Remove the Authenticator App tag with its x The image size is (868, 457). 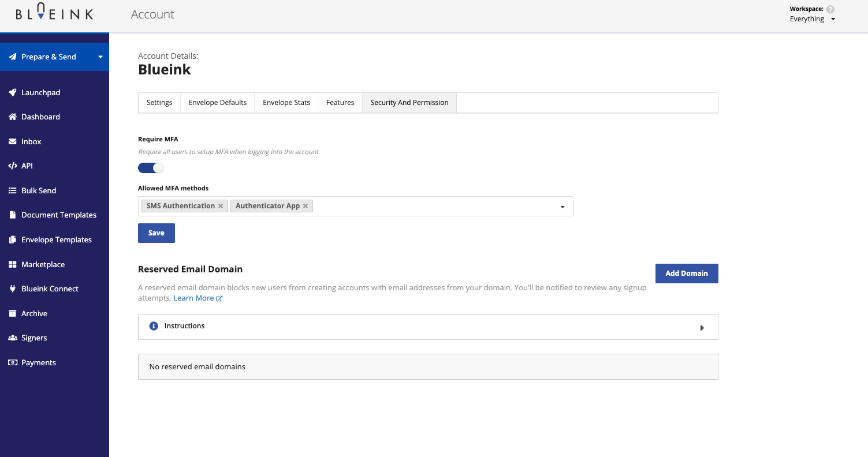(x=306, y=206)
